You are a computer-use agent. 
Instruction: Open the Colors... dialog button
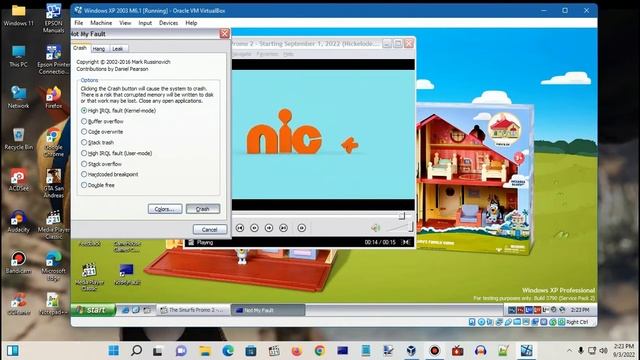[x=165, y=209]
